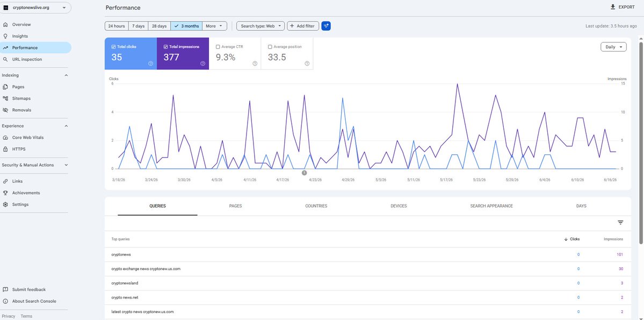644x320 pixels.
Task: Open Submit feedback in sidebar
Action: [29, 289]
